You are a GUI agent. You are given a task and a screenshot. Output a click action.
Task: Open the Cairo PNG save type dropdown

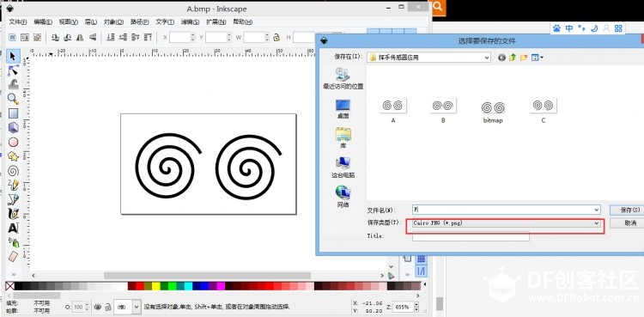(x=506, y=223)
